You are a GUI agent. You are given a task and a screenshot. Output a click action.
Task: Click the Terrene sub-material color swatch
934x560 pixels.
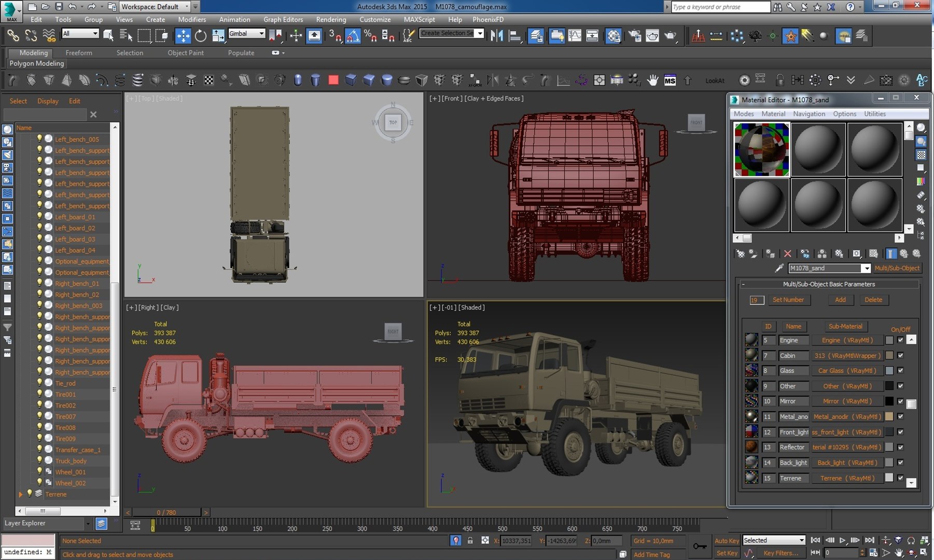pyautogui.click(x=889, y=478)
